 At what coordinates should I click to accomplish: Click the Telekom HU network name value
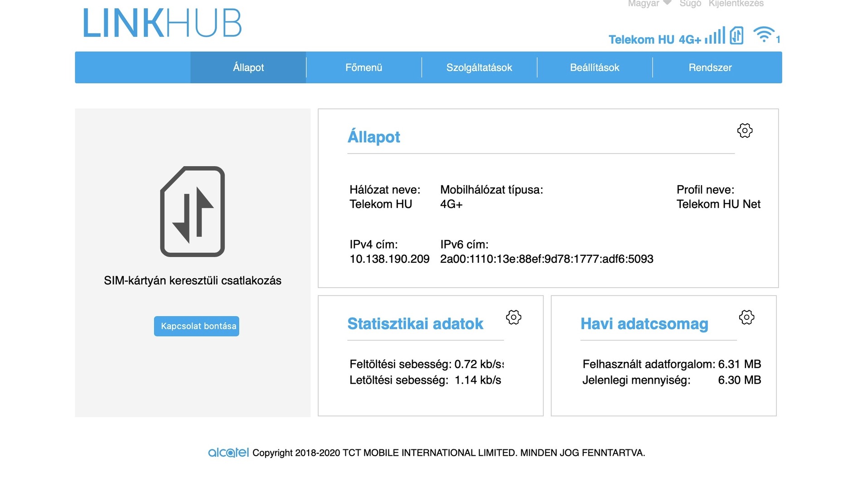pyautogui.click(x=381, y=204)
